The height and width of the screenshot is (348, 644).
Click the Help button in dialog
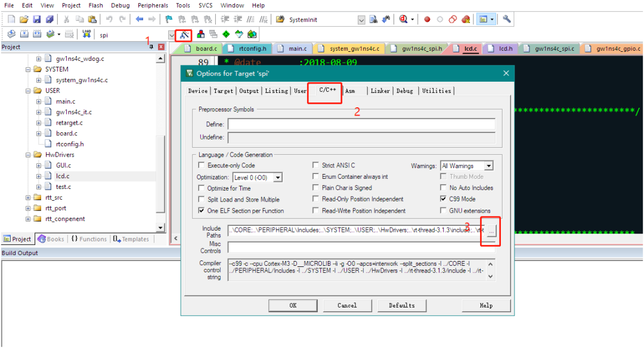487,305
